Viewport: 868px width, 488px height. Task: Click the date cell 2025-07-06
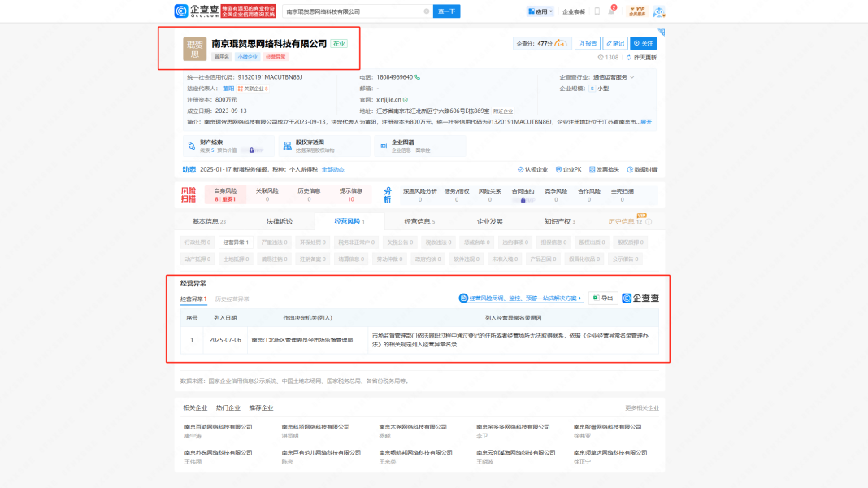(225, 340)
